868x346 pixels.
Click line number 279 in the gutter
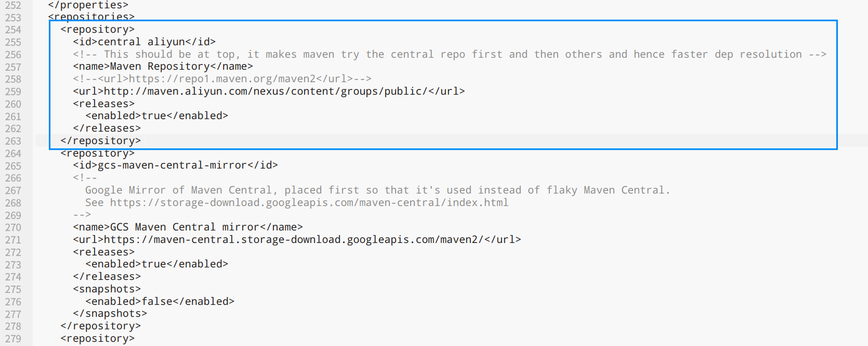(14, 339)
